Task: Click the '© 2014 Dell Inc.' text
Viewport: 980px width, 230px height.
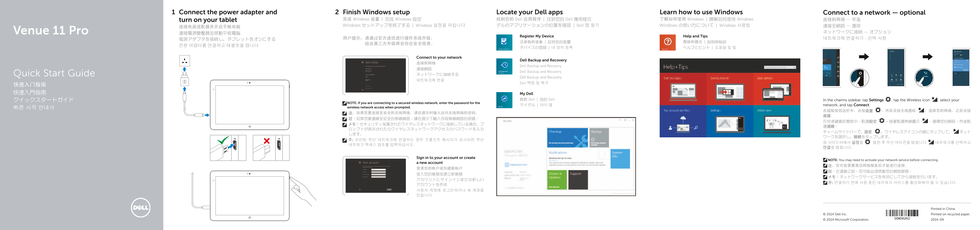Action: (x=835, y=214)
